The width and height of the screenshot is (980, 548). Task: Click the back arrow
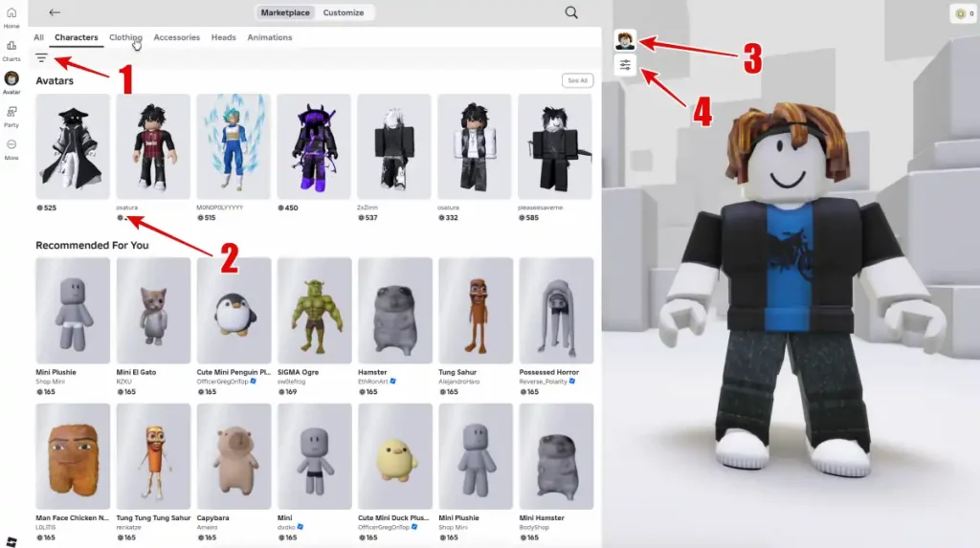click(55, 12)
